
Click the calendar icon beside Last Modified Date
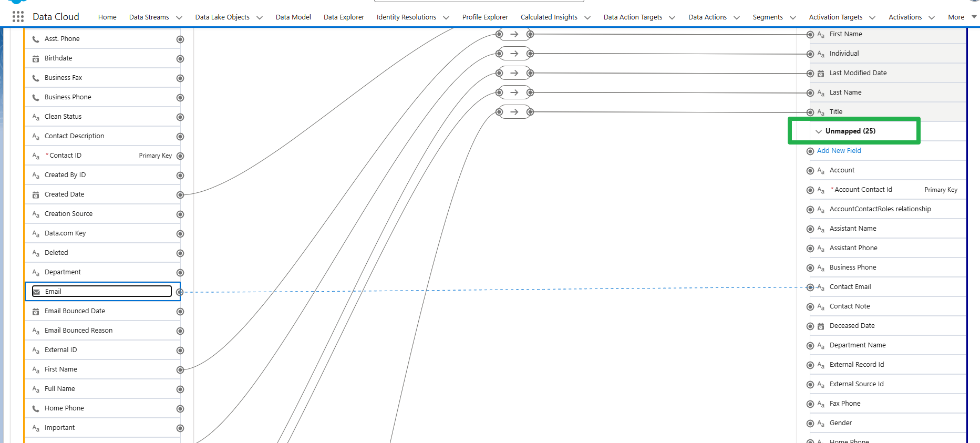pyautogui.click(x=821, y=74)
